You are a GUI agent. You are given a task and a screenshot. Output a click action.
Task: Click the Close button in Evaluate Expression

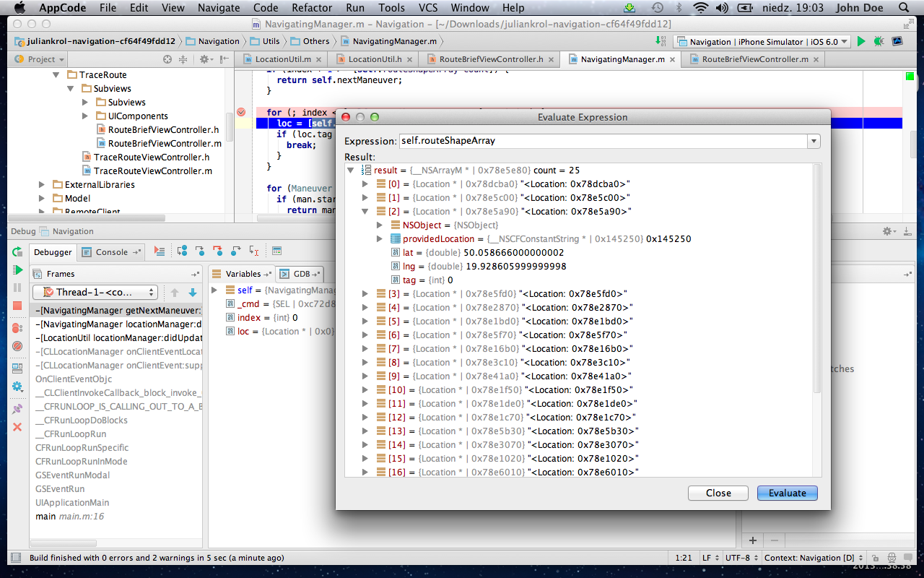tap(718, 493)
